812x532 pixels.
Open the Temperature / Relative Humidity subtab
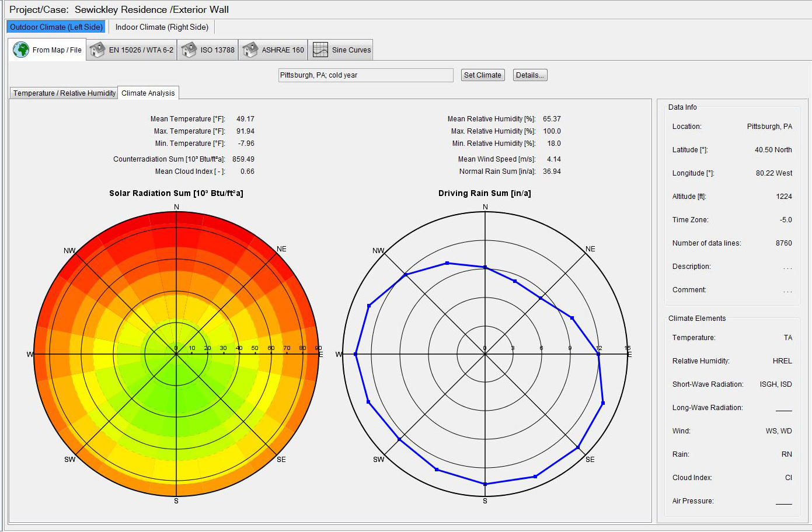(x=64, y=93)
